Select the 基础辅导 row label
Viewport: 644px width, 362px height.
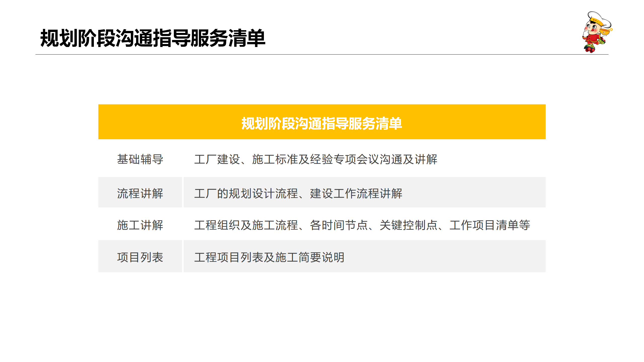[x=140, y=159]
